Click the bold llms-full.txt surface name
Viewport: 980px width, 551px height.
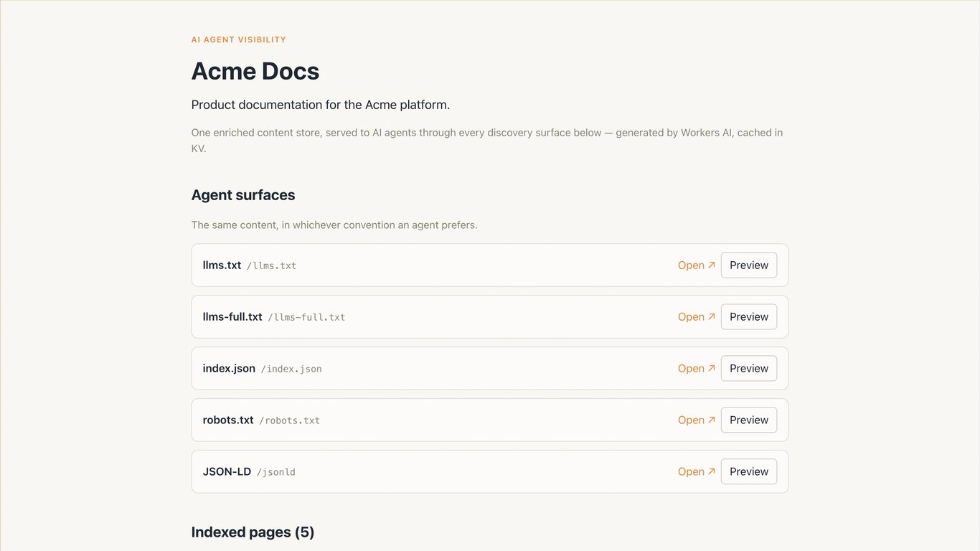232,317
